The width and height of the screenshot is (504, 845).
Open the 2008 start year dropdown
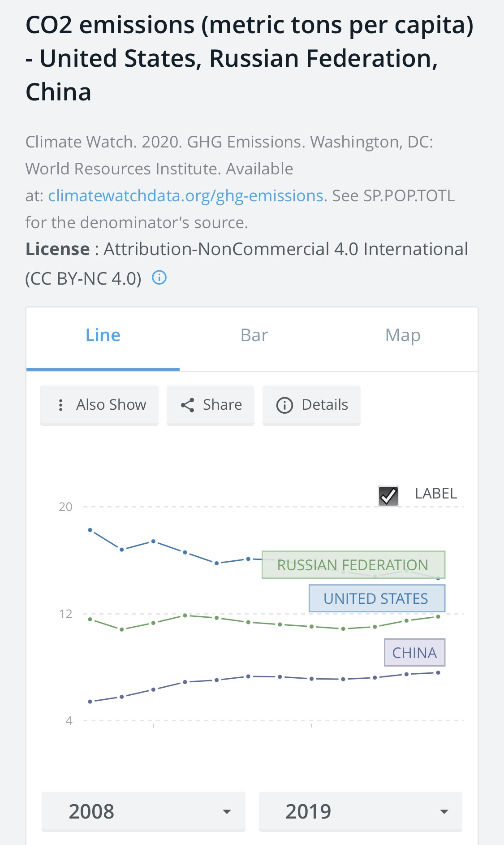click(143, 811)
